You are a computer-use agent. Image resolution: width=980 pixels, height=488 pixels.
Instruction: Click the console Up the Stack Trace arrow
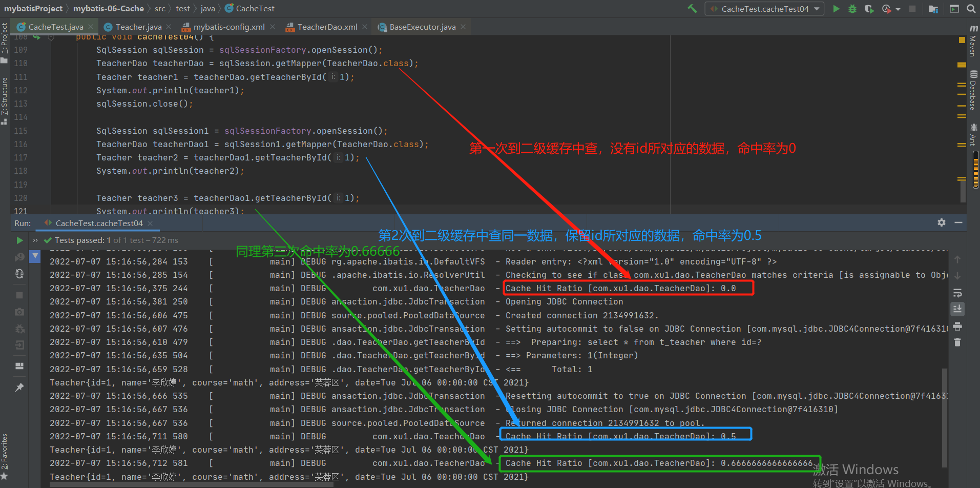click(957, 259)
